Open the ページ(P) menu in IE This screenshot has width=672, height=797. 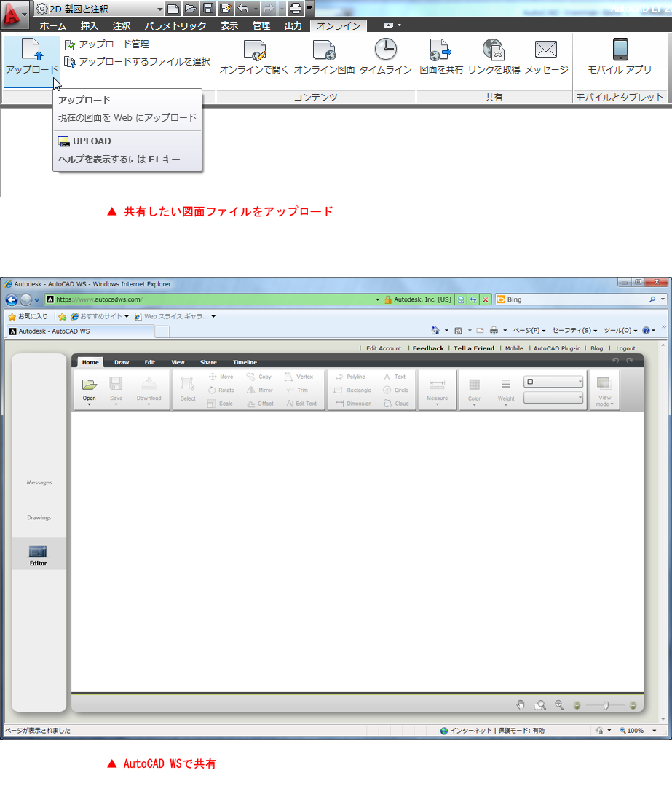pos(529,331)
